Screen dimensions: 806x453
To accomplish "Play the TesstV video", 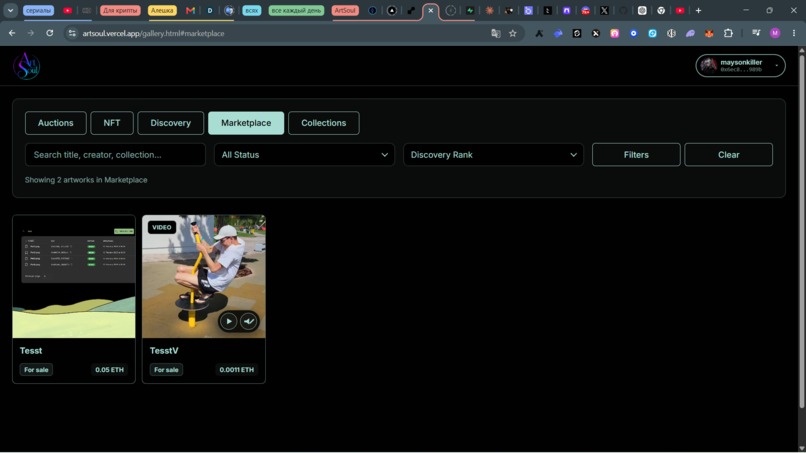I will (x=229, y=321).
